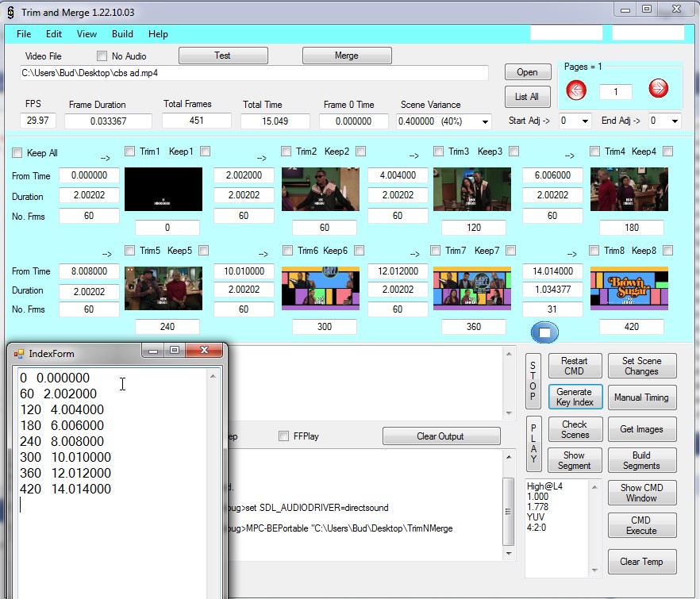Click the Merge button
This screenshot has width=700, height=599.
click(347, 56)
